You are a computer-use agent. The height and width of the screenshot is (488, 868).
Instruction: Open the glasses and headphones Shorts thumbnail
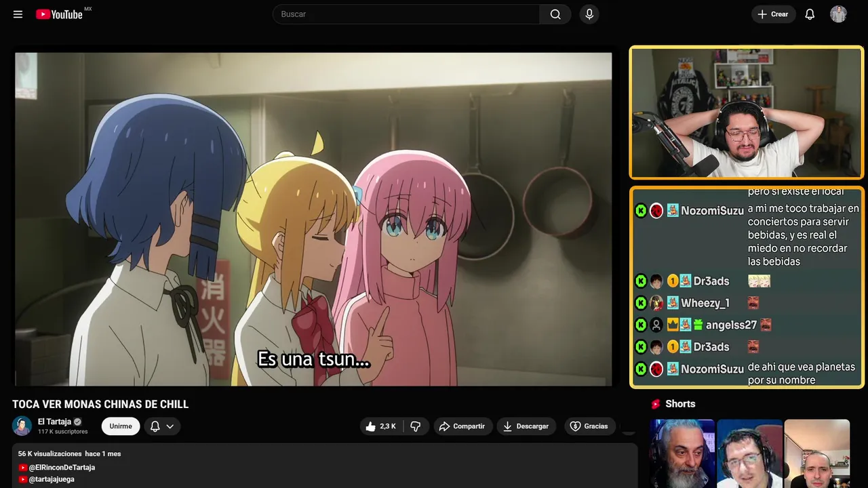point(749,453)
